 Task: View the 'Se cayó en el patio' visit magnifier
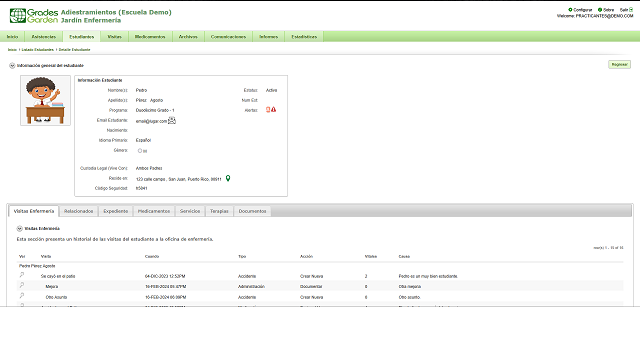[x=22, y=275]
